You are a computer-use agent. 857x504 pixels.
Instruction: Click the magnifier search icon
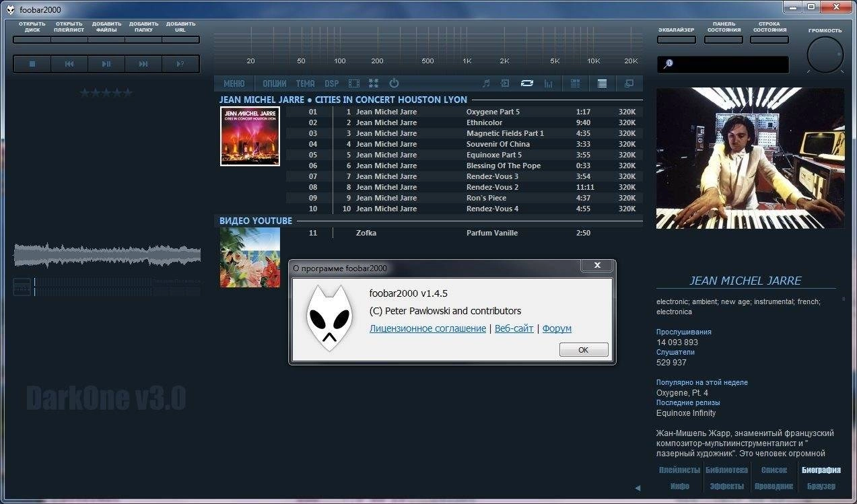pyautogui.click(x=668, y=64)
